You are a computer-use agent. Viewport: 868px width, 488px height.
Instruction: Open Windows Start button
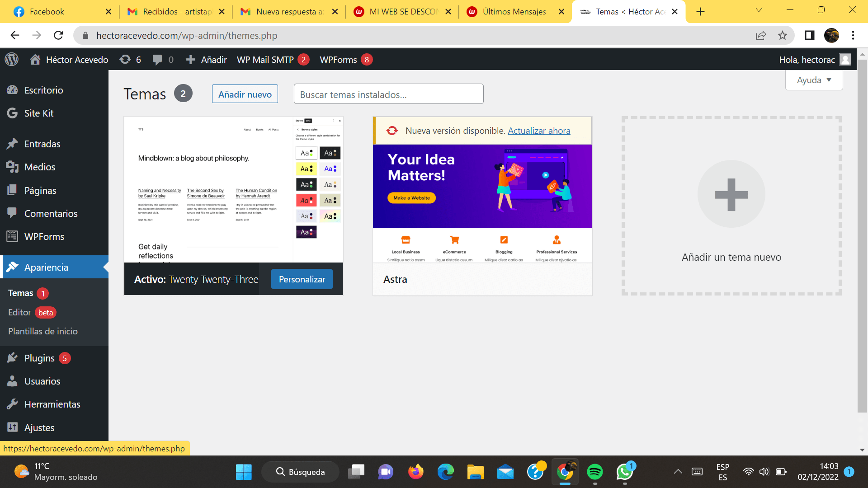click(244, 472)
